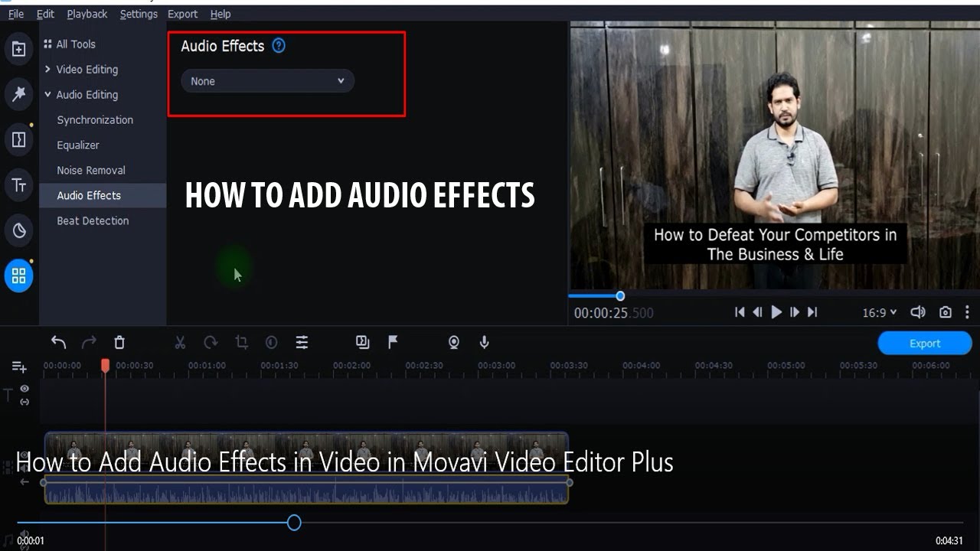This screenshot has height=551, width=980.
Task: Open the File menu
Action: tap(16, 14)
